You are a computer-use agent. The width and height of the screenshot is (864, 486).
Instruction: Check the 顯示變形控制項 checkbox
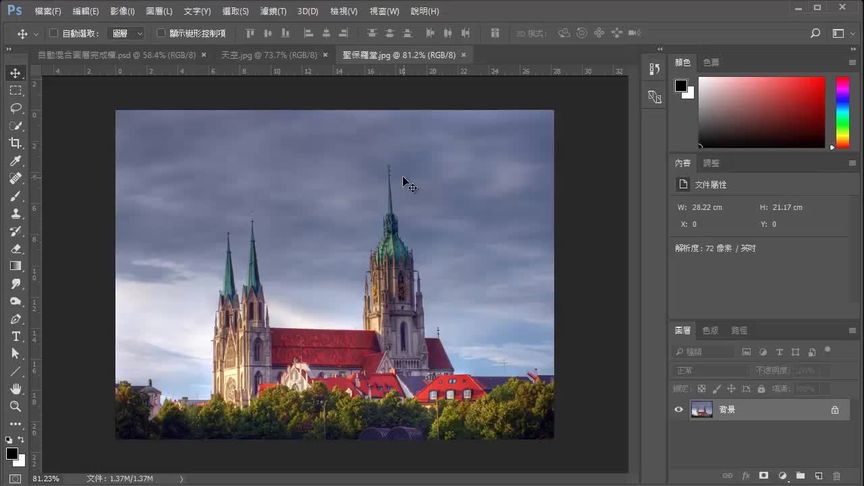[162, 34]
